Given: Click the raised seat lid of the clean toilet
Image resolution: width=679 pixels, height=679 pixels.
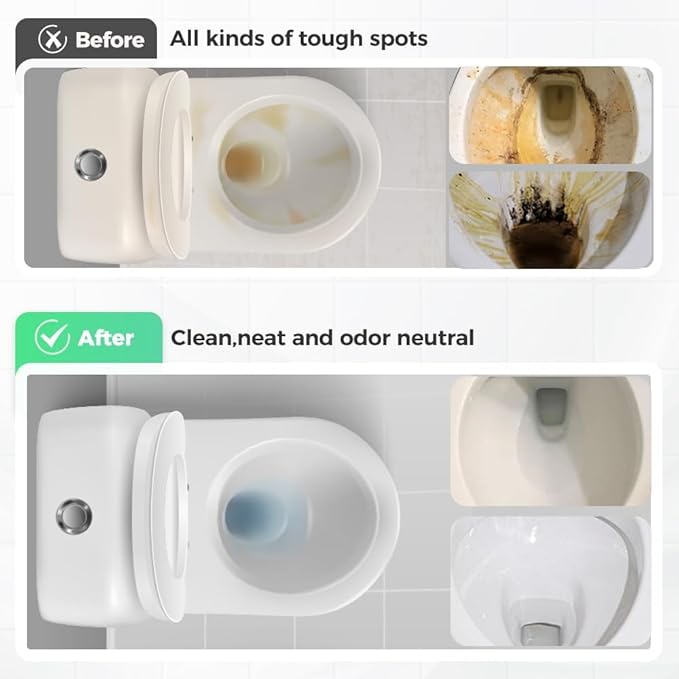Looking at the screenshot, I should [x=160, y=516].
